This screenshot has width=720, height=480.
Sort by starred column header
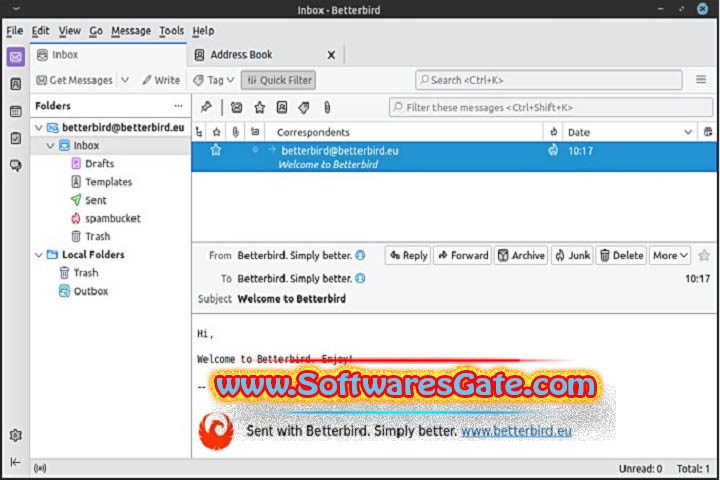tap(216, 132)
